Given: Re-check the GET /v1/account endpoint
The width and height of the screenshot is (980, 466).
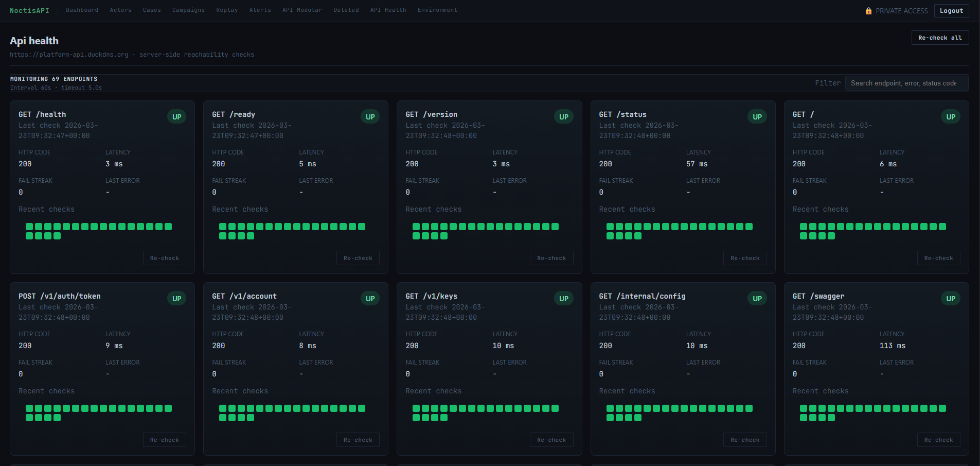Looking at the screenshot, I should 358,440.
